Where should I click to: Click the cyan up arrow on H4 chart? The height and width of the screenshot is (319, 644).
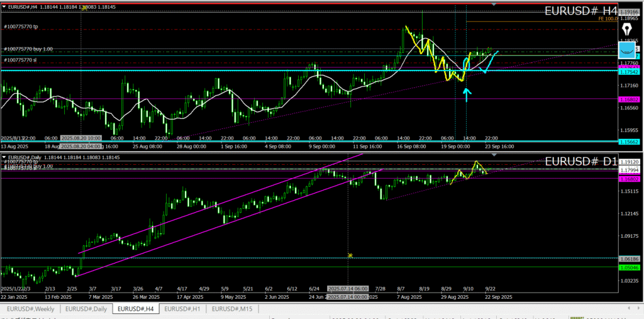[x=466, y=95]
